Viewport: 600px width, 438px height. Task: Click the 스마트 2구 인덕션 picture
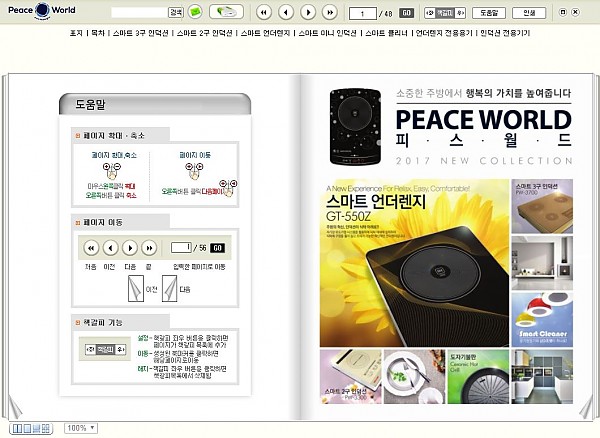(x=351, y=376)
